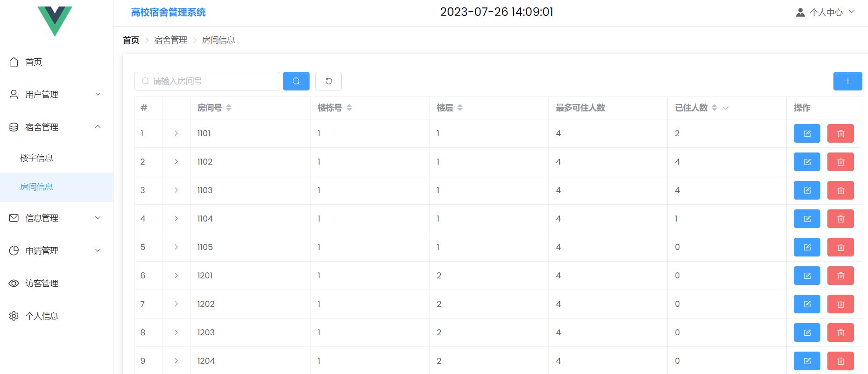Edit room 1204 row
The image size is (868, 374).
coord(807,361)
